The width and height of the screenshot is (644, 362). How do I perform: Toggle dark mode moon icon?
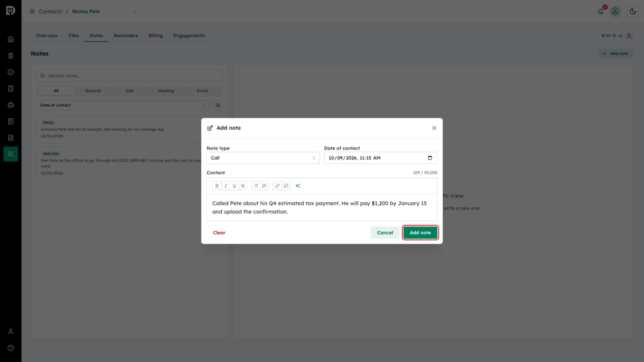[633, 11]
